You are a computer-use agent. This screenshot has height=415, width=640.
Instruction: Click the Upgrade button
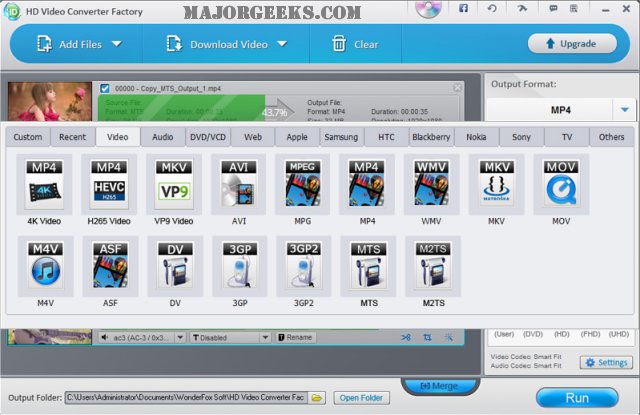(572, 44)
